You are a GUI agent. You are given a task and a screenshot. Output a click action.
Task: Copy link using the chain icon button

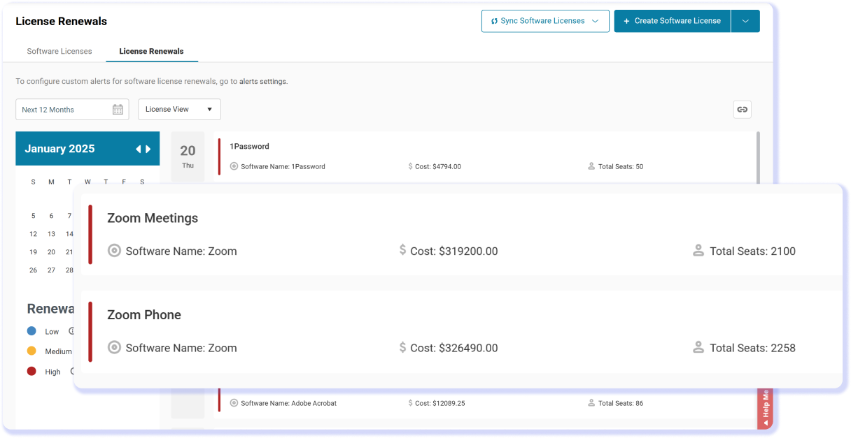pyautogui.click(x=742, y=109)
